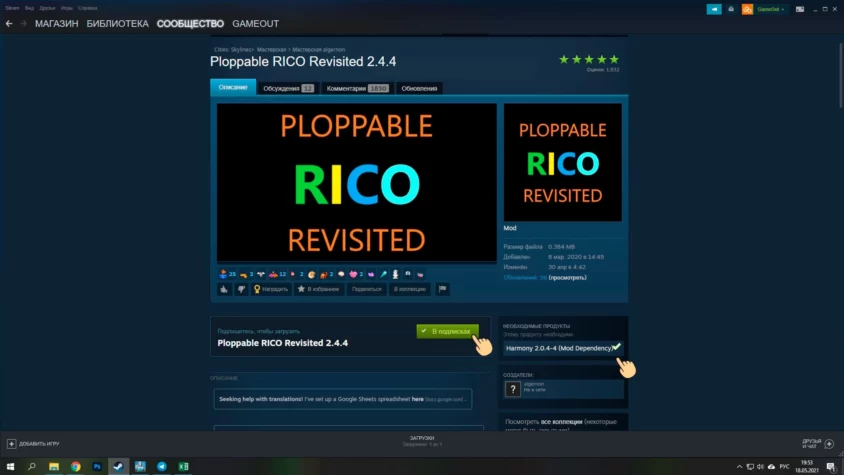Switch to Big Picture mode icon
Viewport: 844px width, 475px height.
coord(800,9)
